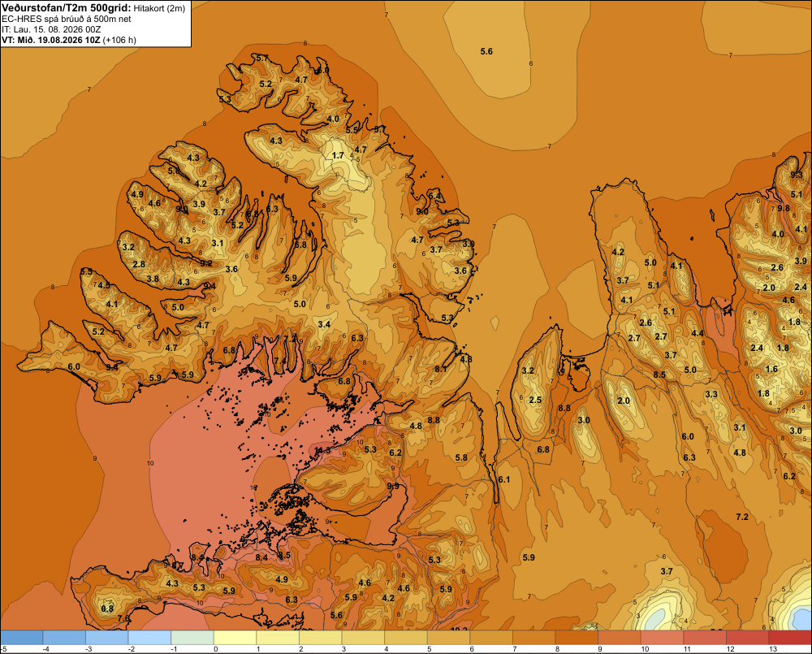Viewport: 812px width, 654px height.
Task: Click the 6.1 temperature label on the map
Action: (504, 479)
